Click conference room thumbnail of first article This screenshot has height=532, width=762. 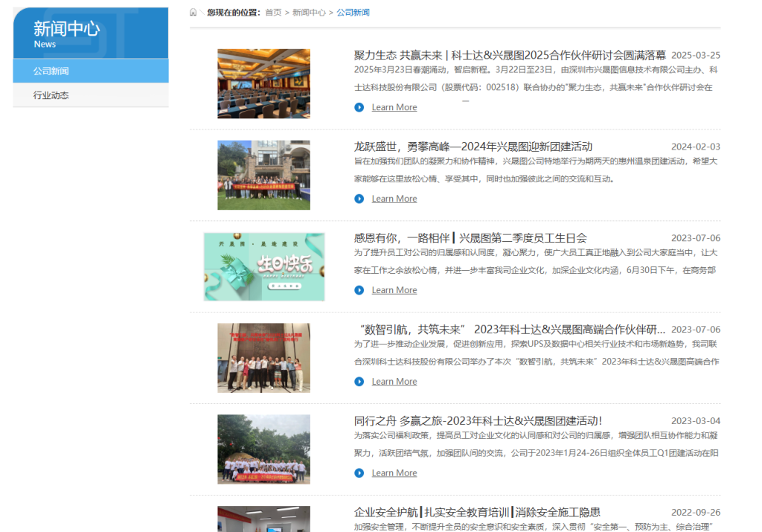pos(263,83)
